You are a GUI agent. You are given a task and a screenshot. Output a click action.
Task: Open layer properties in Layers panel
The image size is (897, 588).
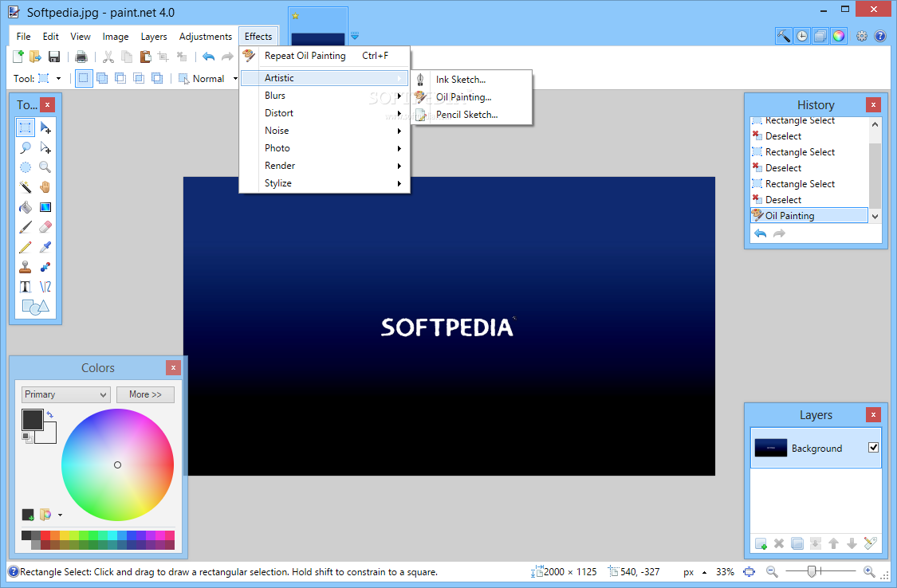tap(870, 543)
